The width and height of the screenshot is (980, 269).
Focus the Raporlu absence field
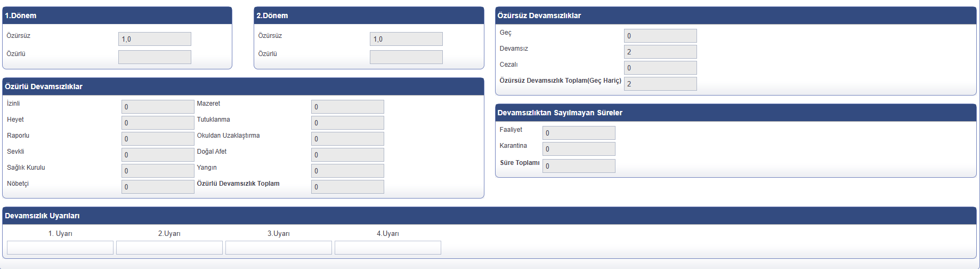(158, 139)
